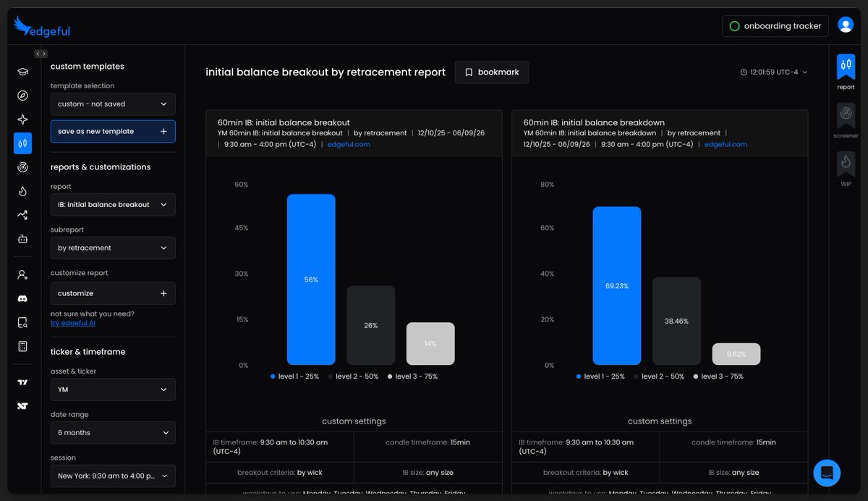Image resolution: width=868 pixels, height=501 pixels.
Task: Open the add-user referral icon
Action: (x=22, y=274)
